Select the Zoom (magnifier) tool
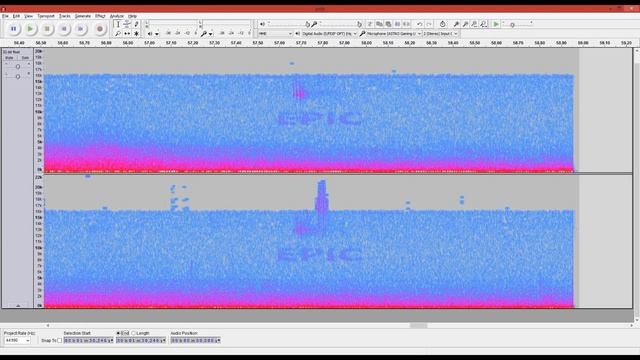 click(x=118, y=33)
